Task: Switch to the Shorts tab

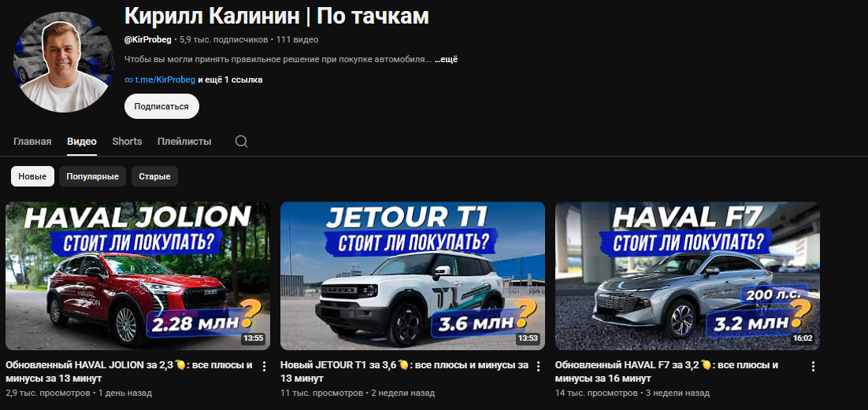Action: (x=127, y=142)
